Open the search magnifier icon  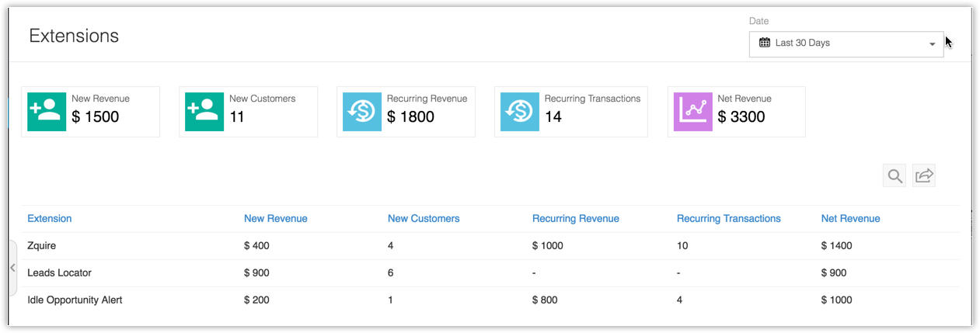click(x=895, y=176)
